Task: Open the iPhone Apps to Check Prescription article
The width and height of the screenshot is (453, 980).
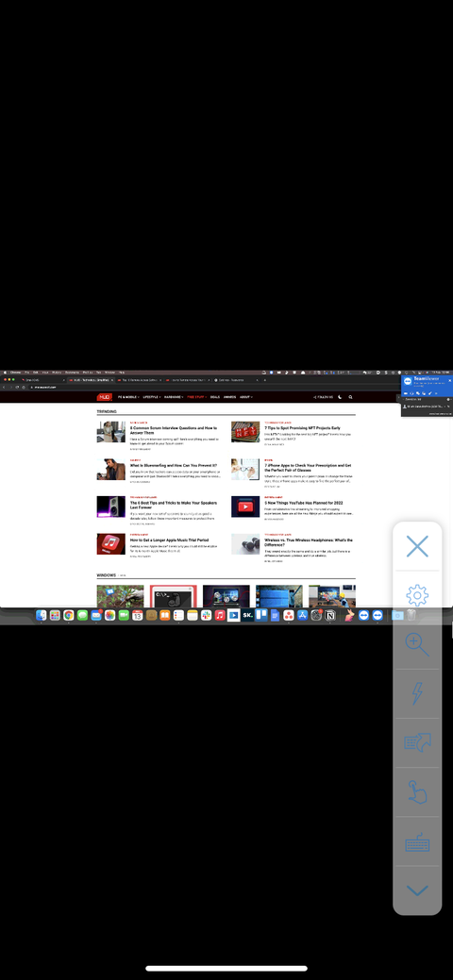Action: [x=308, y=468]
